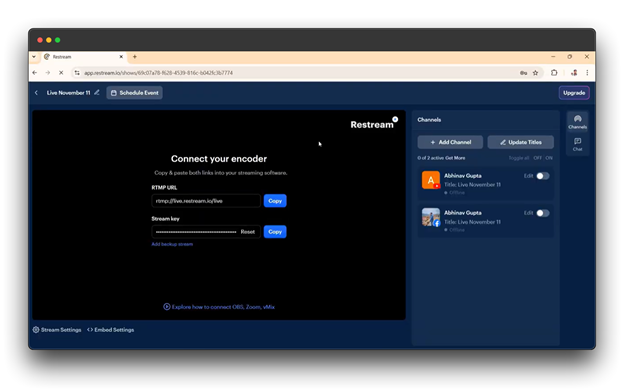Image resolution: width=624 pixels, height=392 pixels.
Task: Open the browser profile avatar
Action: pyautogui.click(x=574, y=72)
